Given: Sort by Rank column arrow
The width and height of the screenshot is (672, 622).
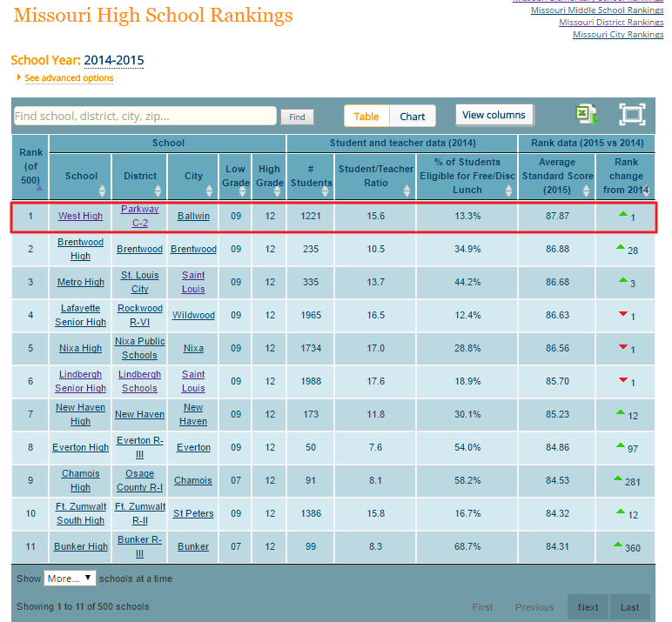Looking at the screenshot, I should [x=38, y=186].
